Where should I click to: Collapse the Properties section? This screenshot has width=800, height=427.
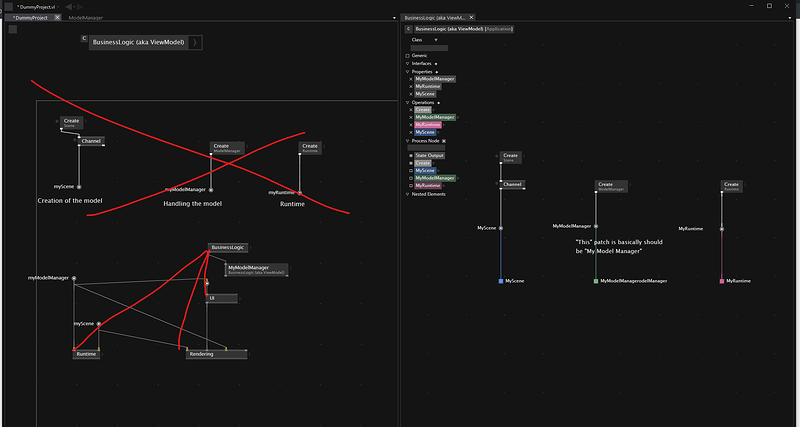(x=408, y=72)
